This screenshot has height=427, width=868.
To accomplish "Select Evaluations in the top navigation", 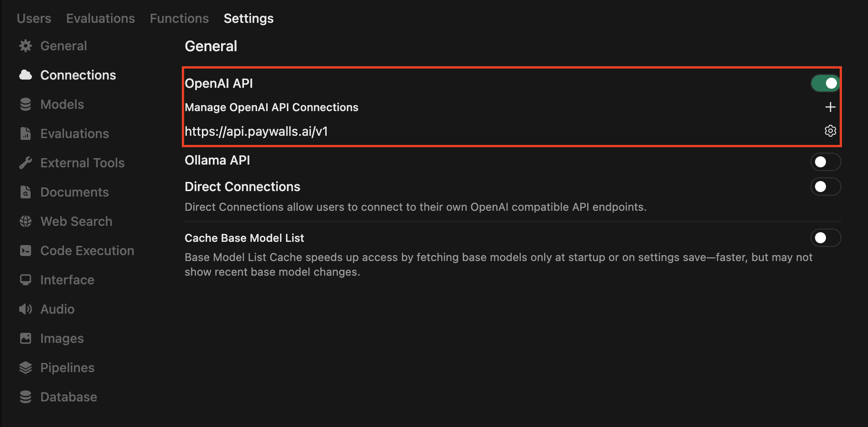I will (x=100, y=18).
